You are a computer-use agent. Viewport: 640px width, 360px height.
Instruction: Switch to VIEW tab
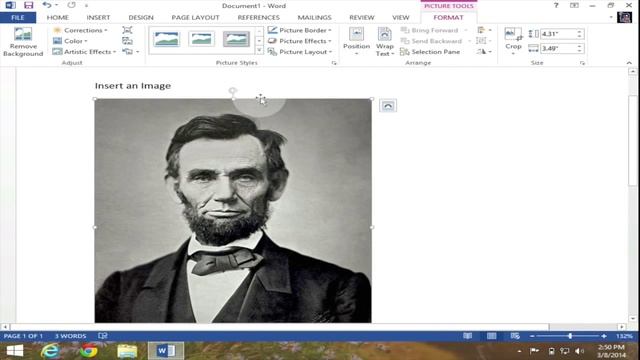tap(400, 18)
